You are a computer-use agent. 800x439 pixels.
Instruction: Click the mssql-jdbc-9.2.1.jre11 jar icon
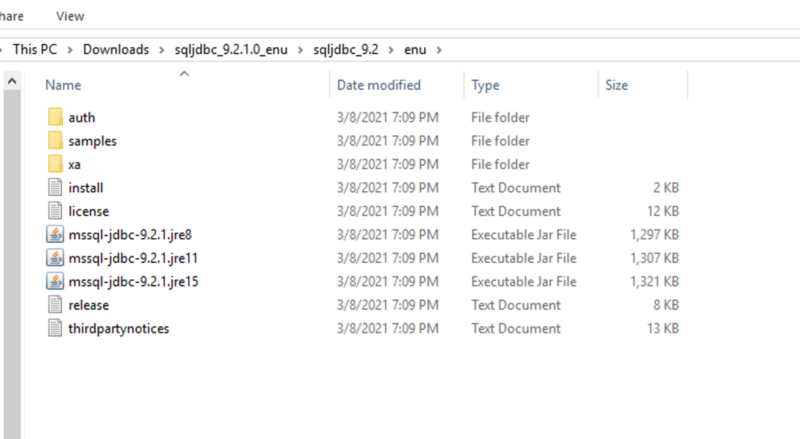[55, 258]
